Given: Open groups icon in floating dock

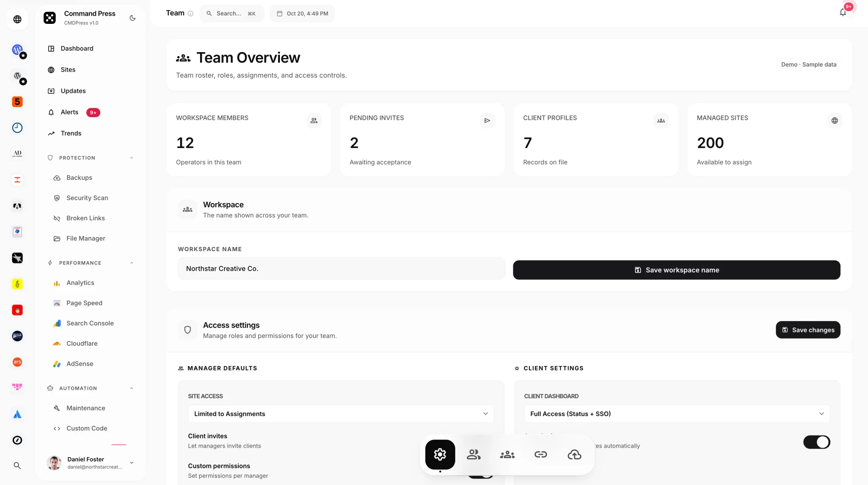Looking at the screenshot, I should [507, 455].
